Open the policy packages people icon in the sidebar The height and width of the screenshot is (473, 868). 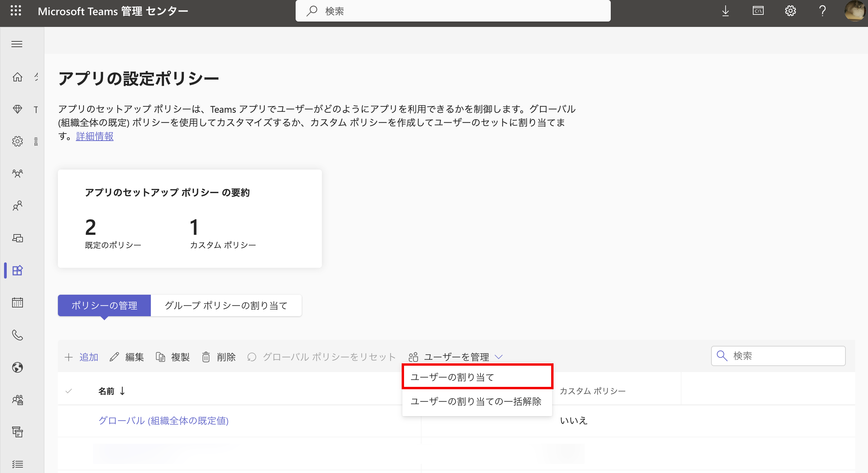(17, 400)
